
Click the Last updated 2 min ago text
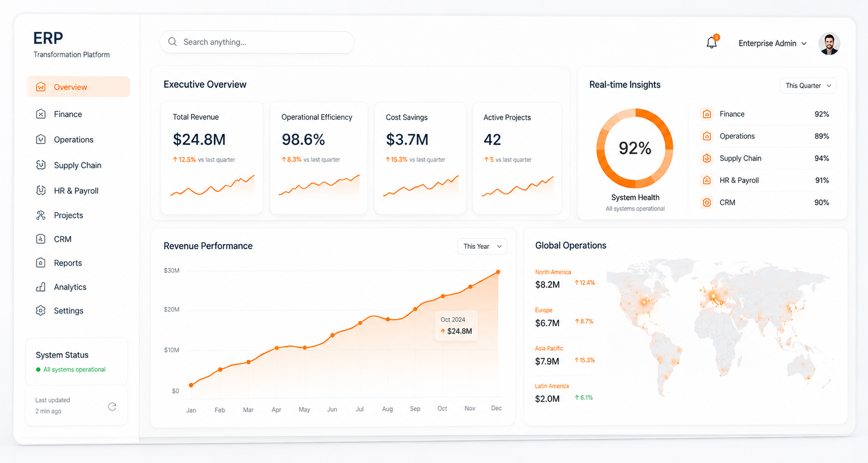tap(53, 405)
